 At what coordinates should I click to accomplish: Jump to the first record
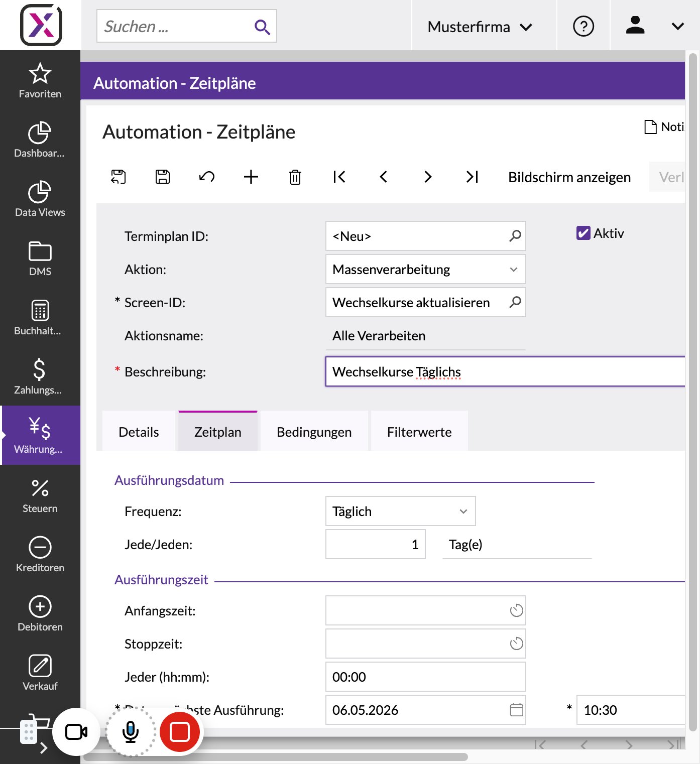pos(339,177)
